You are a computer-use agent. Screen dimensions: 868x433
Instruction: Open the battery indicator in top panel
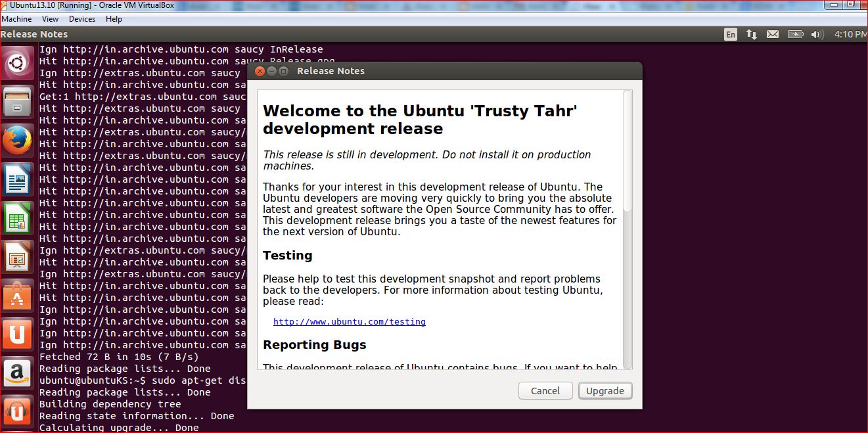[795, 34]
